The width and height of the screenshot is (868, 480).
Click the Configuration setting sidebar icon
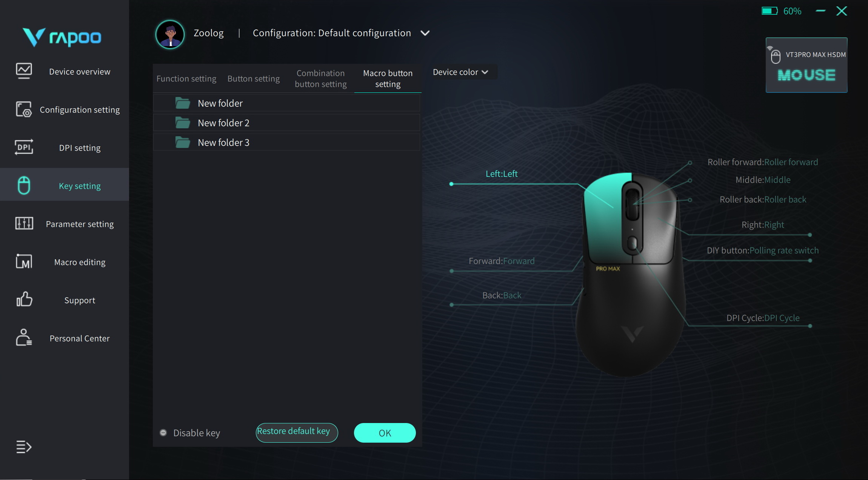point(24,109)
